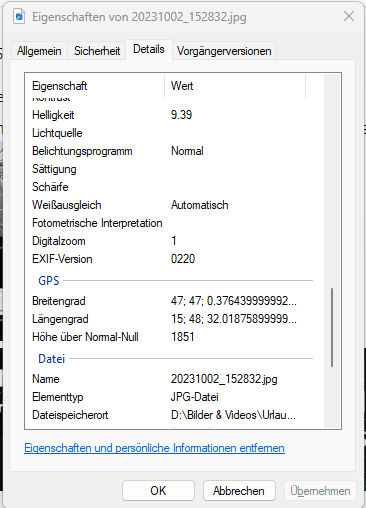The image size is (366, 508).
Task: Select the Dateispeicherort property
Action: coord(70,415)
